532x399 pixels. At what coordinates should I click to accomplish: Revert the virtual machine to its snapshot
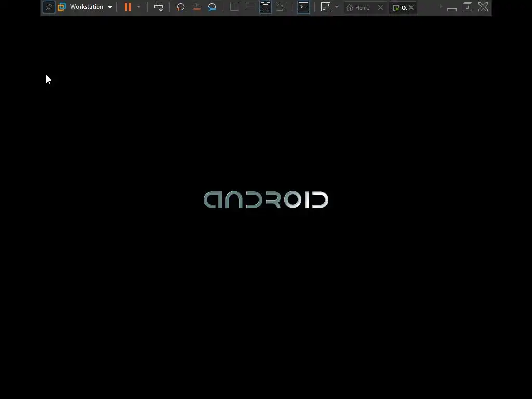coord(196,7)
